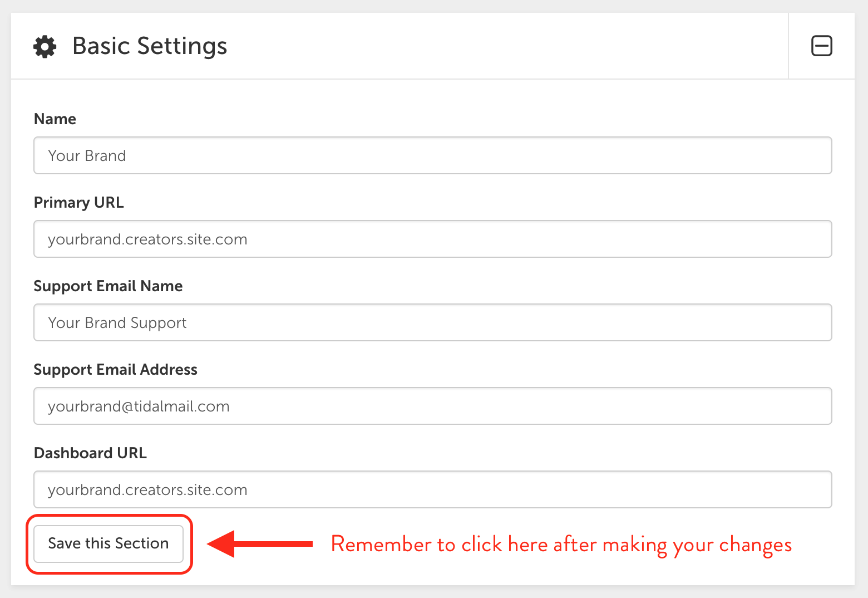Click the Support Email Name label
Viewport: 868px width, 598px height.
[108, 286]
